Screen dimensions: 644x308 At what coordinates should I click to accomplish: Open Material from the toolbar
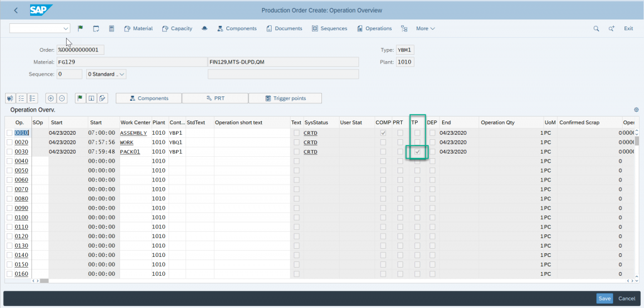coord(138,28)
